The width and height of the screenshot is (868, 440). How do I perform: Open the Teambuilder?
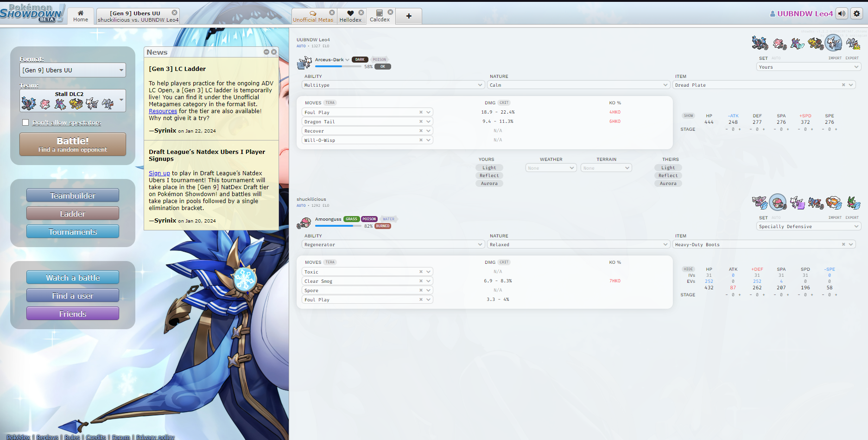(x=73, y=196)
